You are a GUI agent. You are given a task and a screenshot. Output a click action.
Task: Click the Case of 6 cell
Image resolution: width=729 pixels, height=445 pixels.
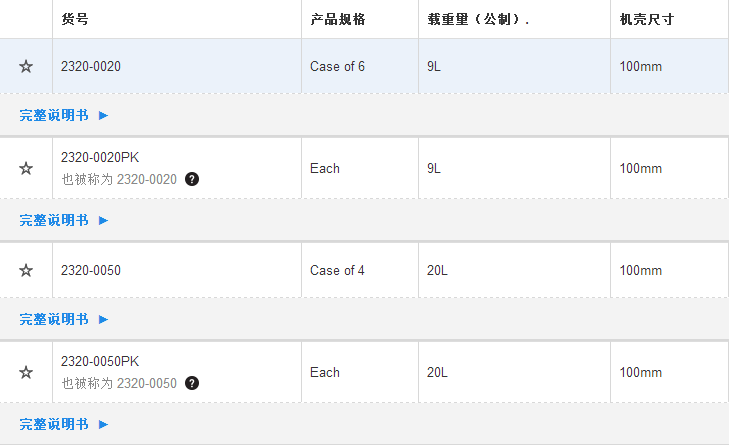(337, 67)
